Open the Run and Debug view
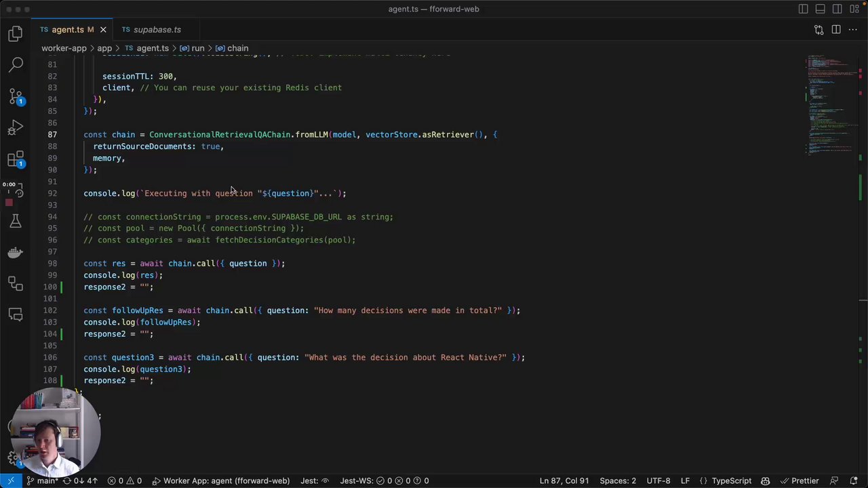 click(x=16, y=127)
